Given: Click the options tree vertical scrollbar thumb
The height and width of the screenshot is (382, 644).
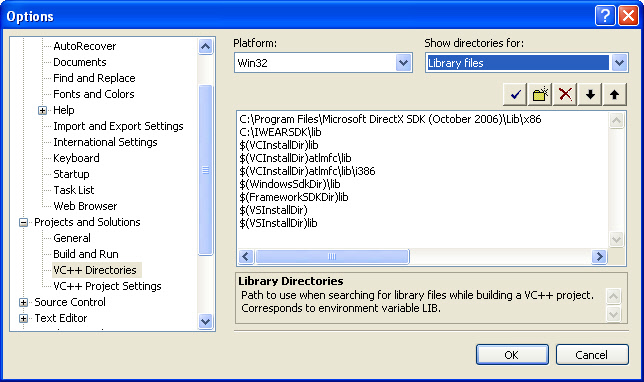Looking at the screenshot, I should 205,170.
